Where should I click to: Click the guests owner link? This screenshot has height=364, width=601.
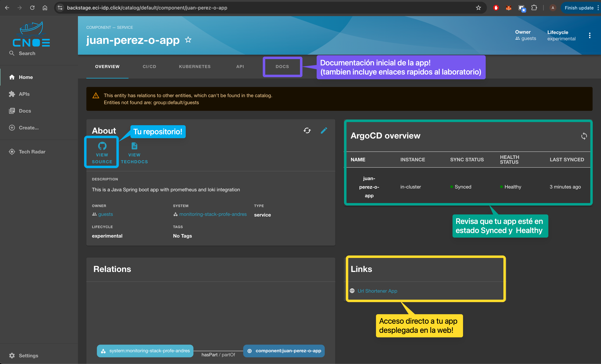click(x=105, y=214)
